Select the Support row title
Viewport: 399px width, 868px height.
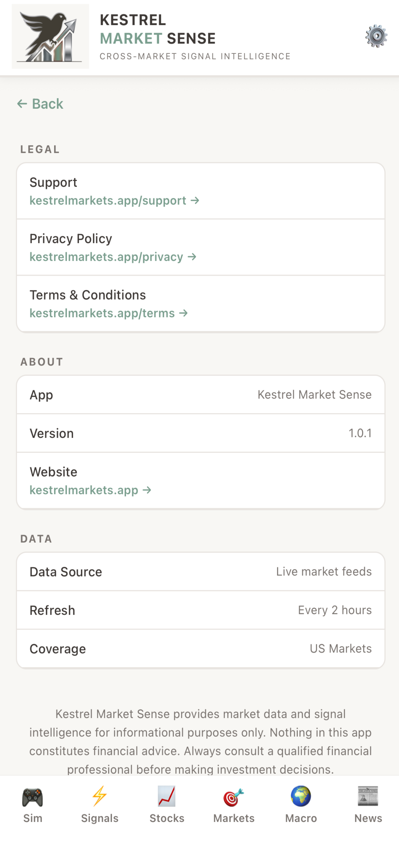point(54,182)
